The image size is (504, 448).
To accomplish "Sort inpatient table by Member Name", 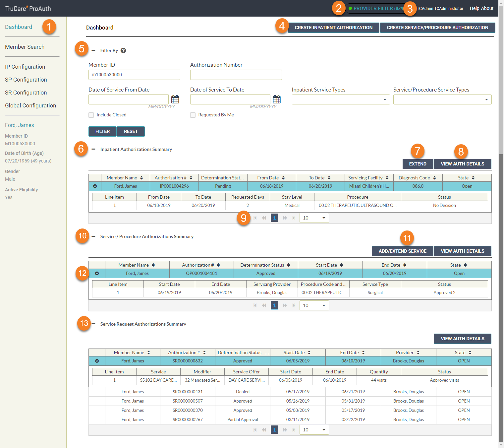I will pyautogui.click(x=141, y=178).
